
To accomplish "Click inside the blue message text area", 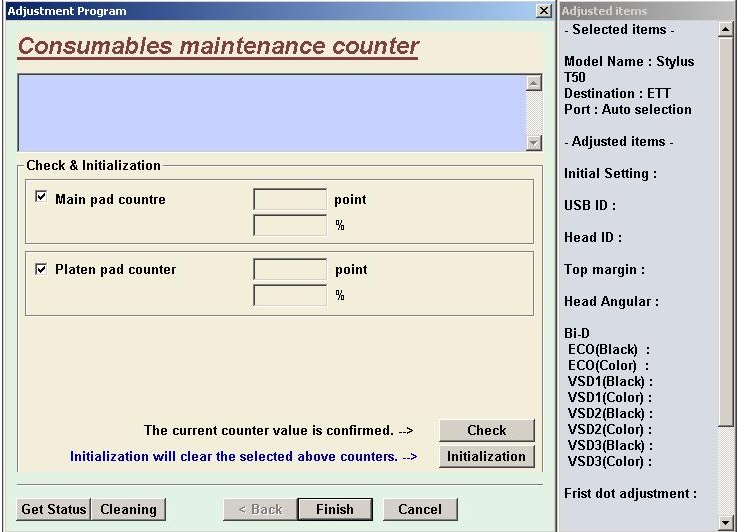I will (270, 112).
